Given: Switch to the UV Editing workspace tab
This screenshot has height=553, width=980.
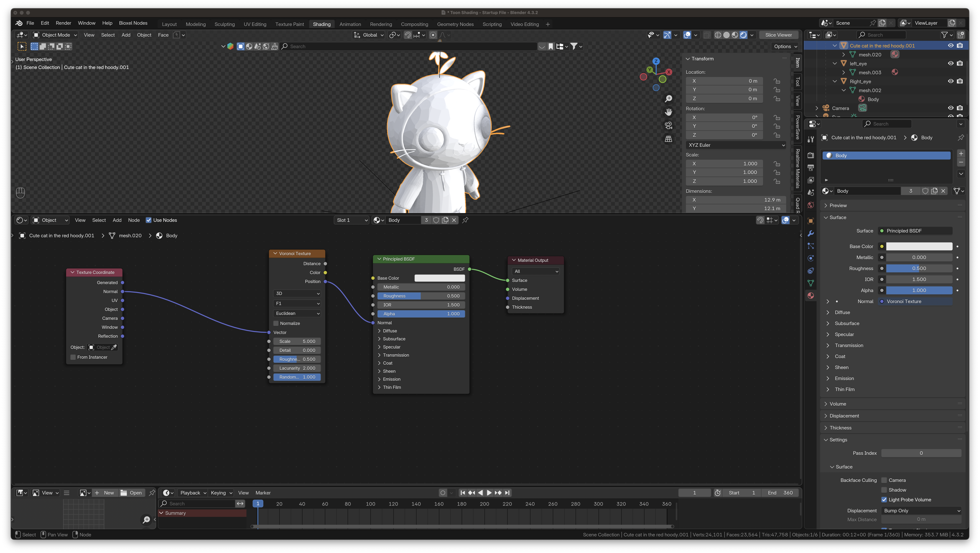Looking at the screenshot, I should pos(255,24).
